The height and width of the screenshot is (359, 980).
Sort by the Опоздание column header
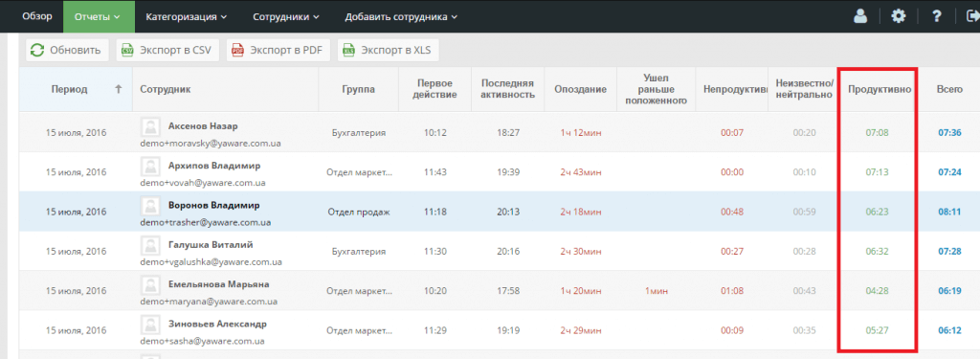click(581, 89)
